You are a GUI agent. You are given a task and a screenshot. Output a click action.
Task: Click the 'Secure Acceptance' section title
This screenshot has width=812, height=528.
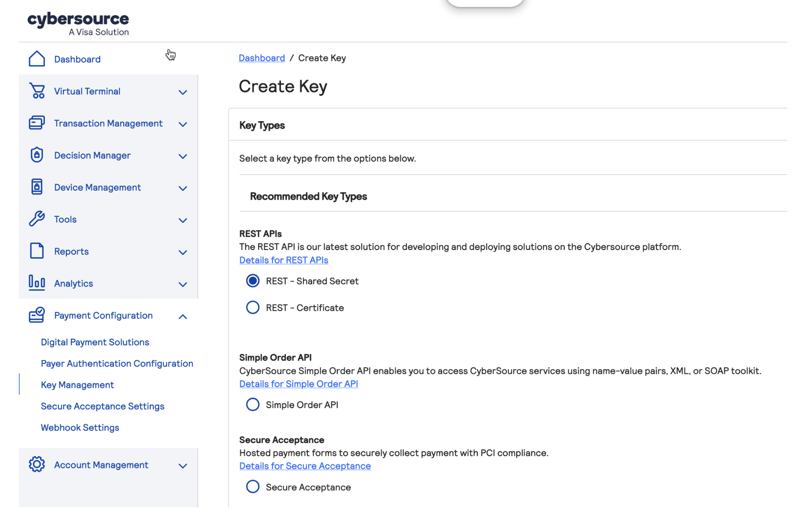coord(282,440)
